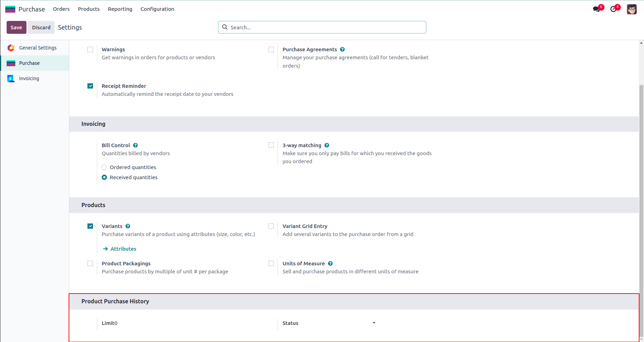Click the search magnifier icon
Image resolution: width=644 pixels, height=342 pixels.
point(225,27)
